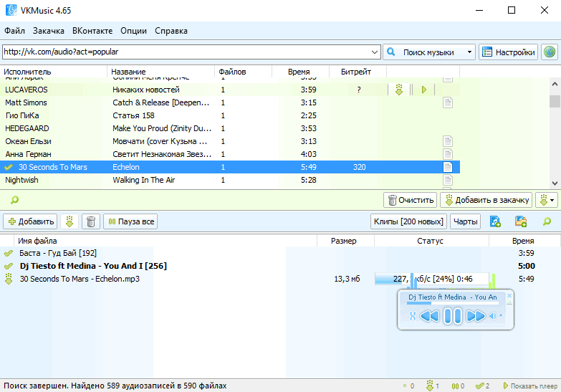Open lyrics icon for Океан Ельзи row

click(448, 141)
